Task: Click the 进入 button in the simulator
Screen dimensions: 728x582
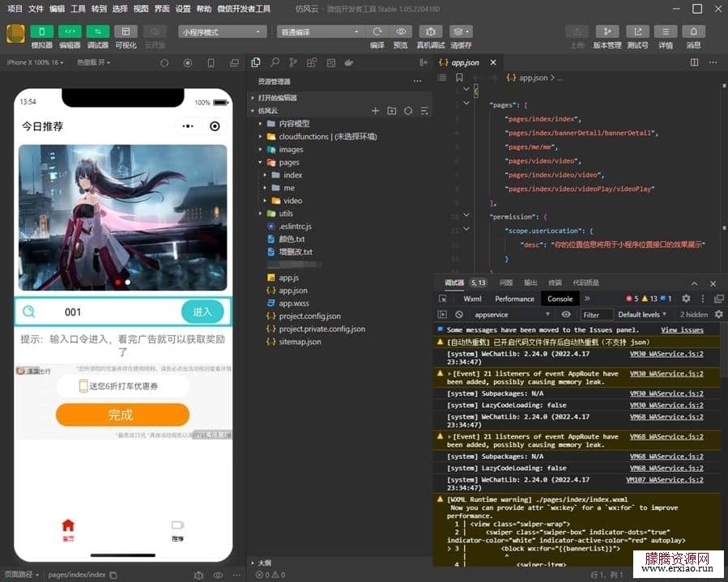Action: (202, 312)
